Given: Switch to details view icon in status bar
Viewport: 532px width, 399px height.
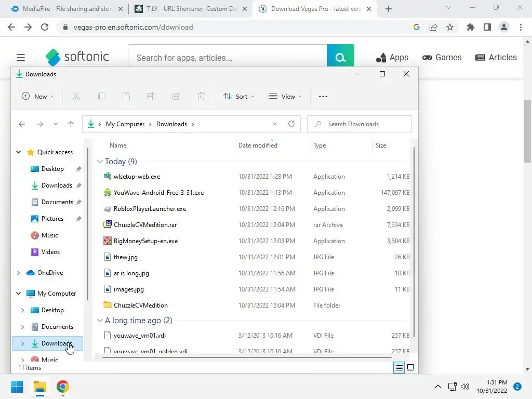Looking at the screenshot, I should click(399, 367).
